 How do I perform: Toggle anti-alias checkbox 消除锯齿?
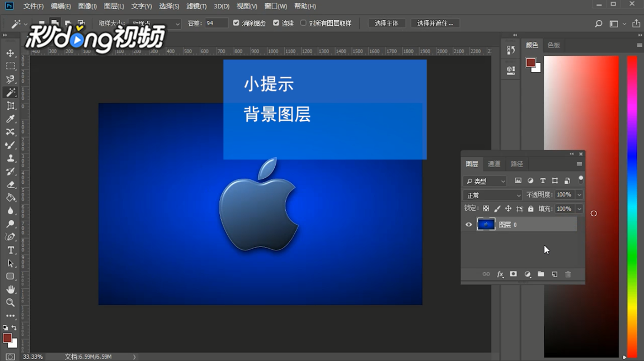[236, 23]
